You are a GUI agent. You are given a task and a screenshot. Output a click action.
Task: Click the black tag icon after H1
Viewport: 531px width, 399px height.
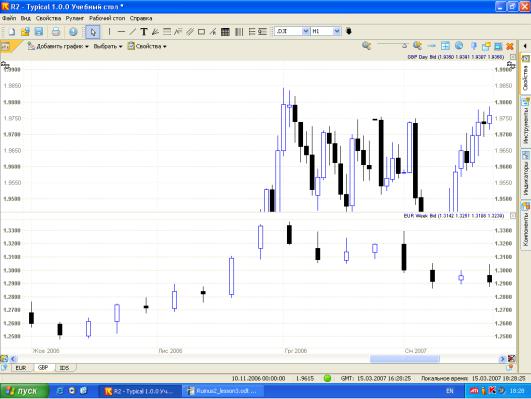click(x=348, y=32)
